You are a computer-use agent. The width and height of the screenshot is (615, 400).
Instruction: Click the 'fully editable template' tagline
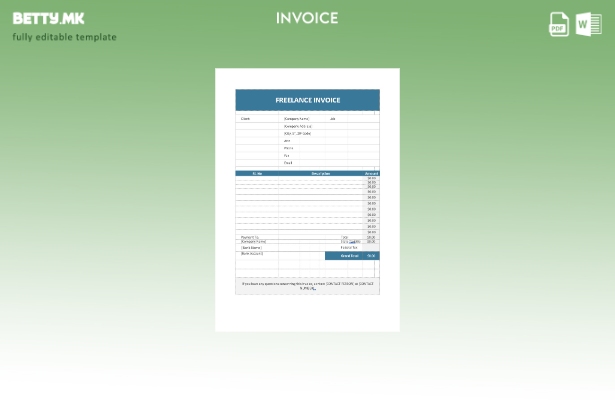tap(64, 37)
